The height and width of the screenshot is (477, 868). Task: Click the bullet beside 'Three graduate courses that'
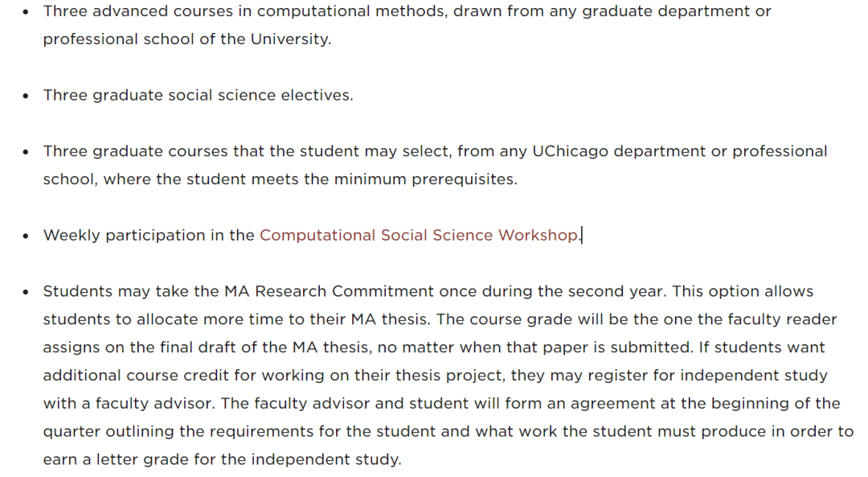[x=27, y=152]
